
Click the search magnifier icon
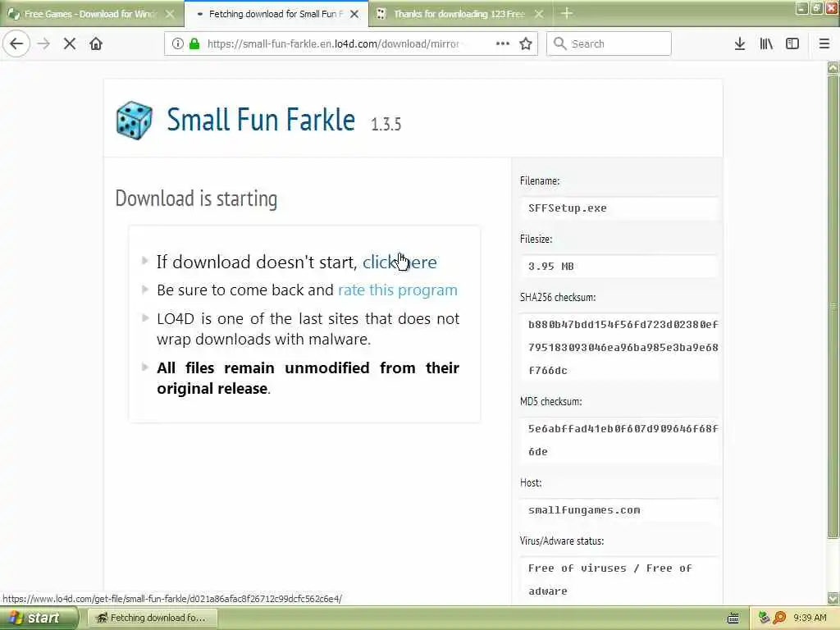pyautogui.click(x=559, y=43)
